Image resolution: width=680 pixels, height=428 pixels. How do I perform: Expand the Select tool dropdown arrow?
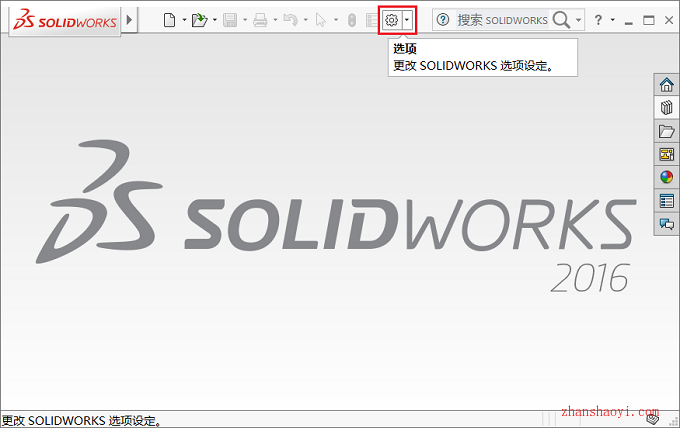click(336, 20)
